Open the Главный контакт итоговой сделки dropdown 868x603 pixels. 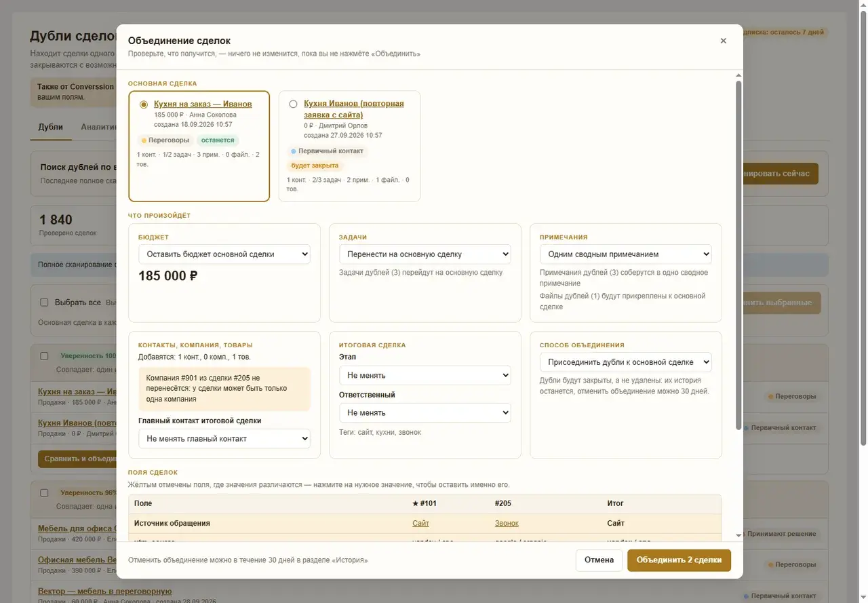pyautogui.click(x=224, y=439)
